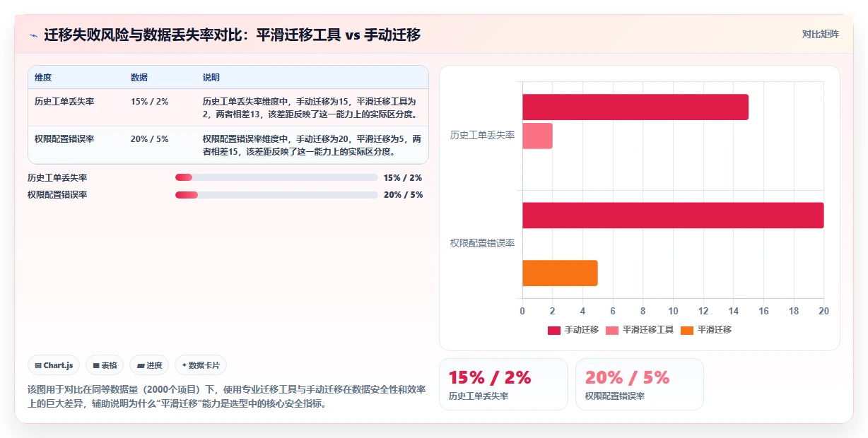Click the 说明 column header
Screen dimensions: 868x438
pyautogui.click(x=211, y=78)
